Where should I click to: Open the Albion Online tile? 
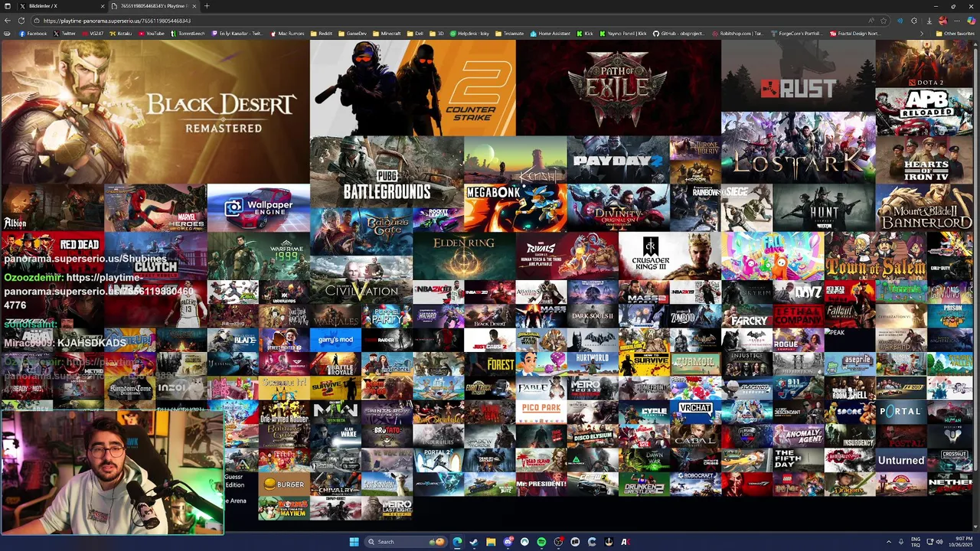click(x=52, y=207)
